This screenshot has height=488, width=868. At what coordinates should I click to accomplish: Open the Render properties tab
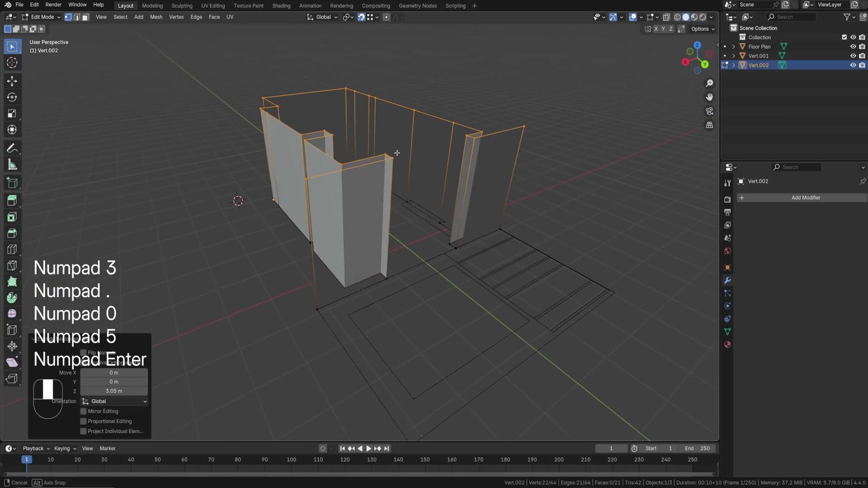pyautogui.click(x=727, y=200)
